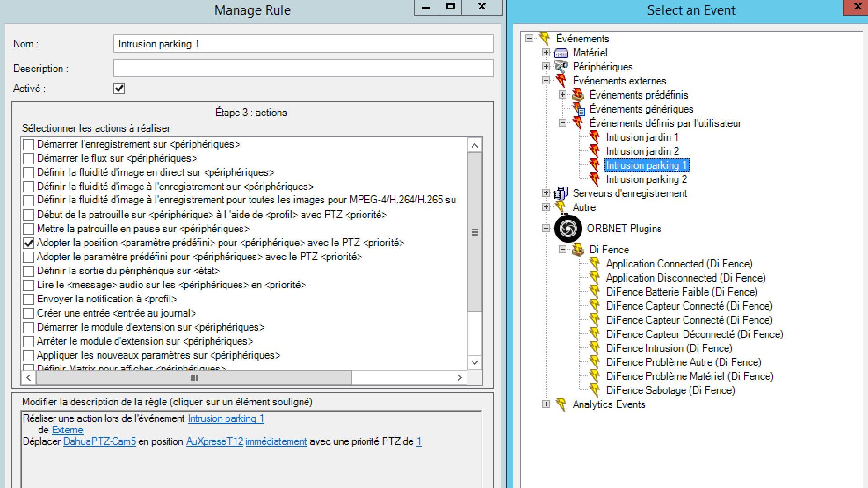
Task: Check Définir la sortie du périphérique
Action: click(28, 271)
